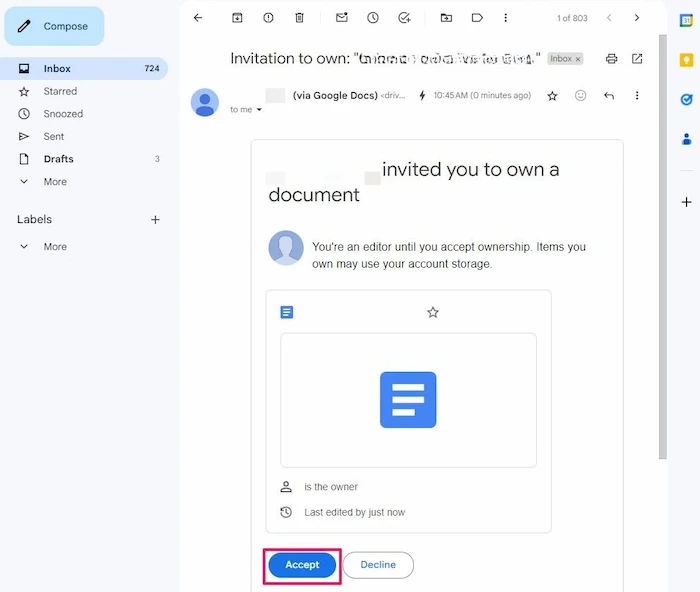
Task: Expand More under the folder list
Action: click(55, 182)
